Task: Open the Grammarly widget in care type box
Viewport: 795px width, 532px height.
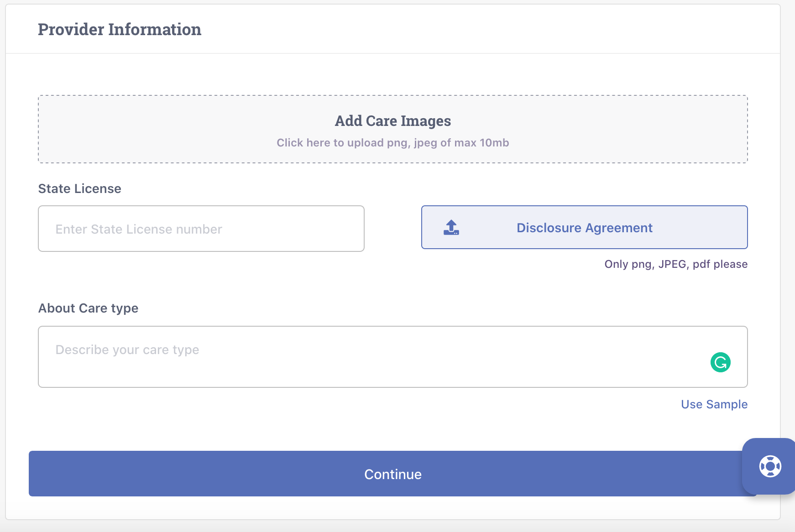Action: coord(720,362)
